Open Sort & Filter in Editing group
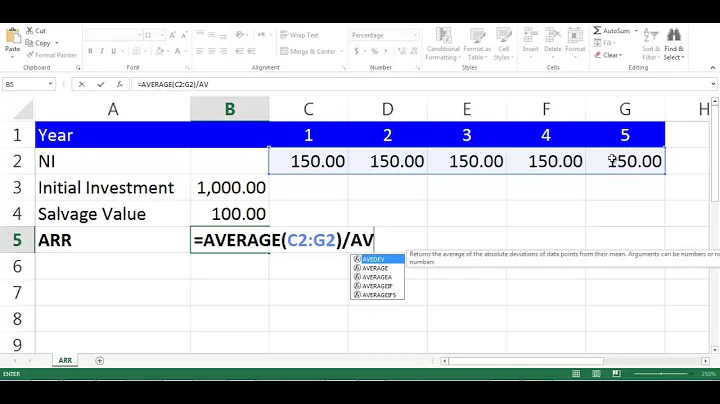The image size is (720, 404). click(651, 44)
